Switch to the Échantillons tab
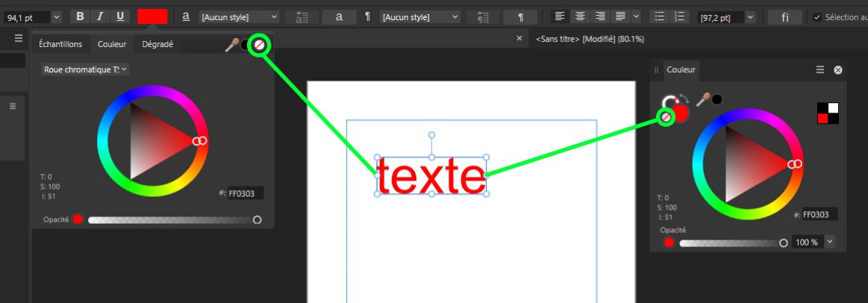868x303 pixels. tap(60, 44)
